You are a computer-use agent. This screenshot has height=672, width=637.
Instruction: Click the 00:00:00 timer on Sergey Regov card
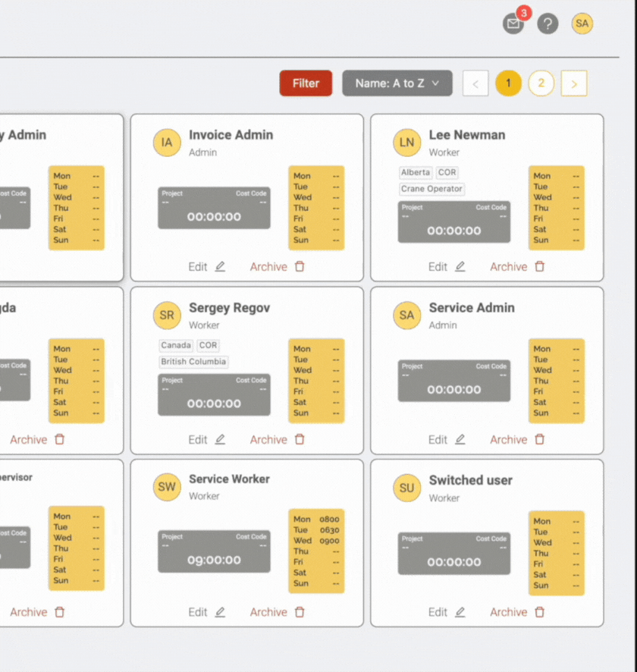point(214,404)
